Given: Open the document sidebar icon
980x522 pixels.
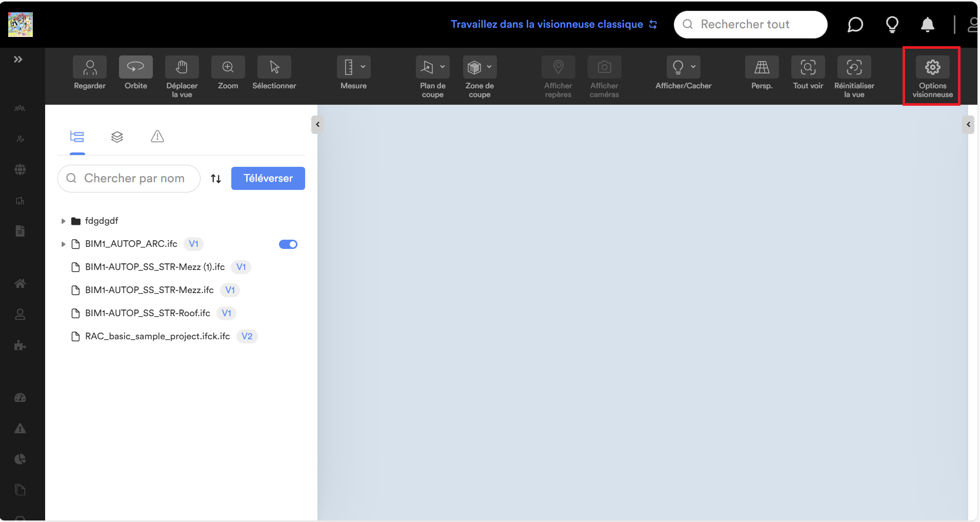Looking at the screenshot, I should 20,231.
